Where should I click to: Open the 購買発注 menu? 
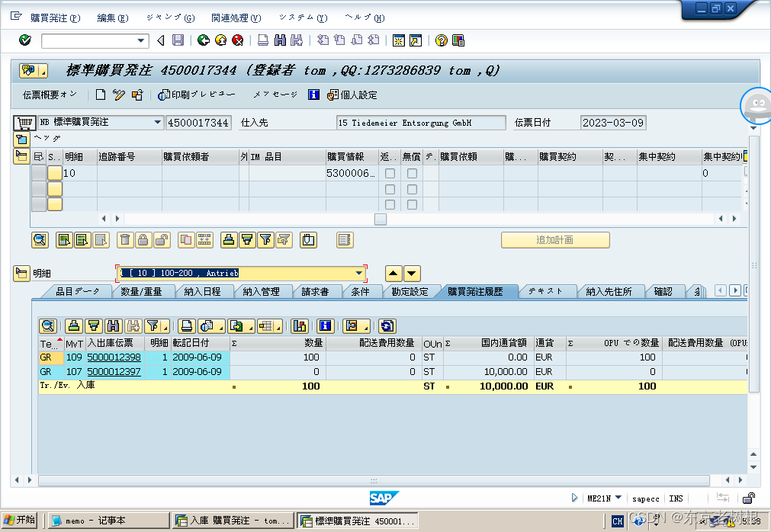[x=54, y=18]
